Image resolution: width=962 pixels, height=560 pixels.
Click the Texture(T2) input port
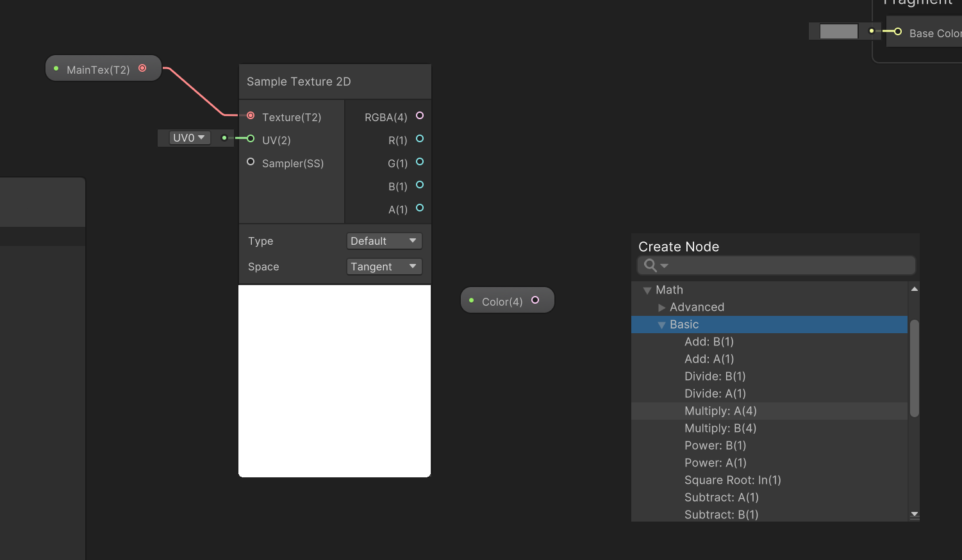click(x=250, y=116)
